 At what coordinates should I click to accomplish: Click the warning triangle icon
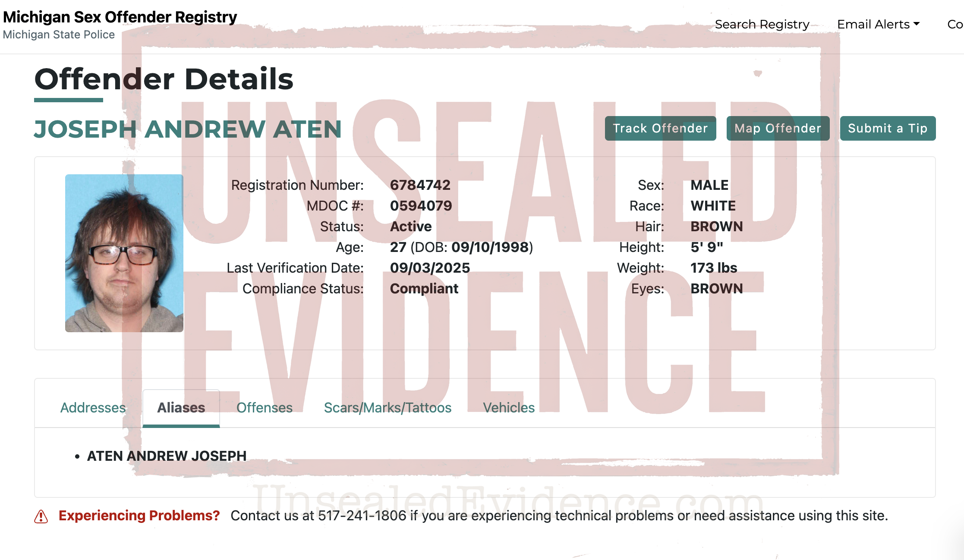pyautogui.click(x=41, y=516)
